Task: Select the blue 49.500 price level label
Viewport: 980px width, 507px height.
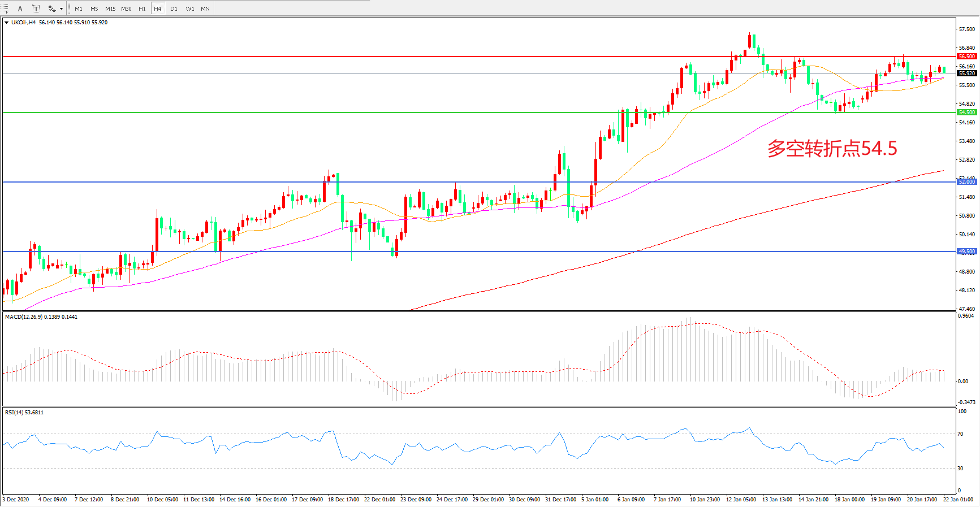Action: 966,252
